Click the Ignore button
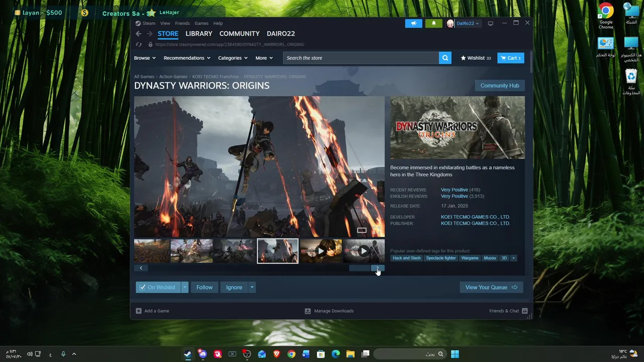The width and height of the screenshot is (644, 362). [x=234, y=287]
